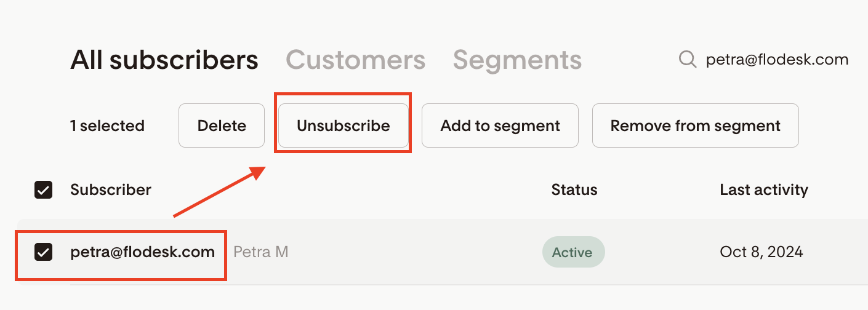This screenshot has height=310, width=868.
Task: Focus the search field containing petra@flodesk.com
Action: (777, 60)
